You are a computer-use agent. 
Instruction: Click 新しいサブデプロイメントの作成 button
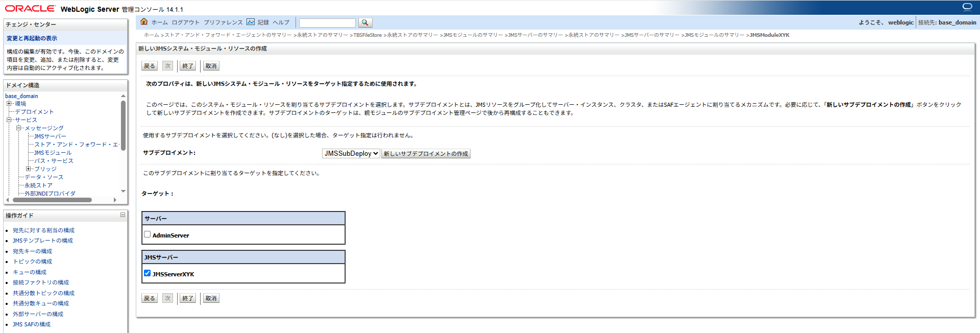point(426,154)
